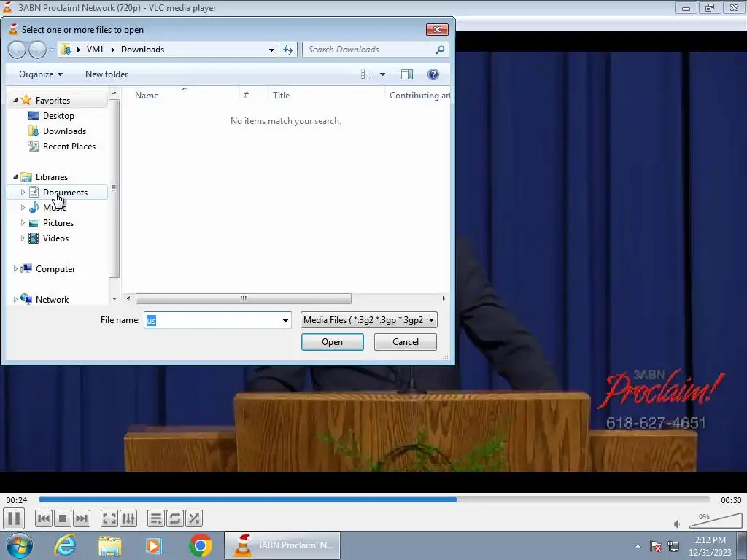
Task: Open file dialog help
Action: (x=433, y=74)
